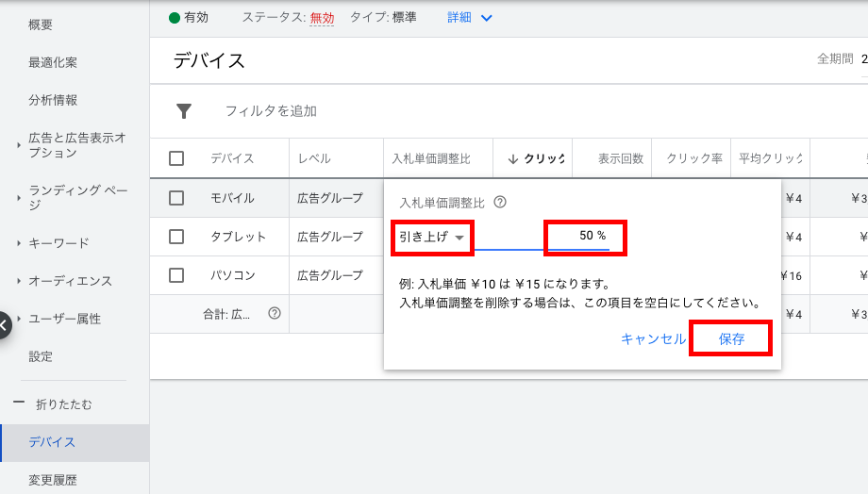Click help icon next to 入札単価調整比
868x494 pixels.
tap(500, 202)
